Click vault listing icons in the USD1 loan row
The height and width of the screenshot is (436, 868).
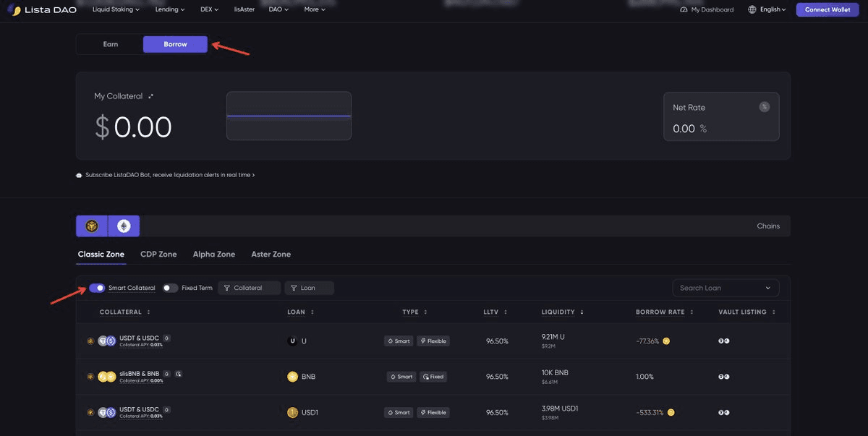723,413
